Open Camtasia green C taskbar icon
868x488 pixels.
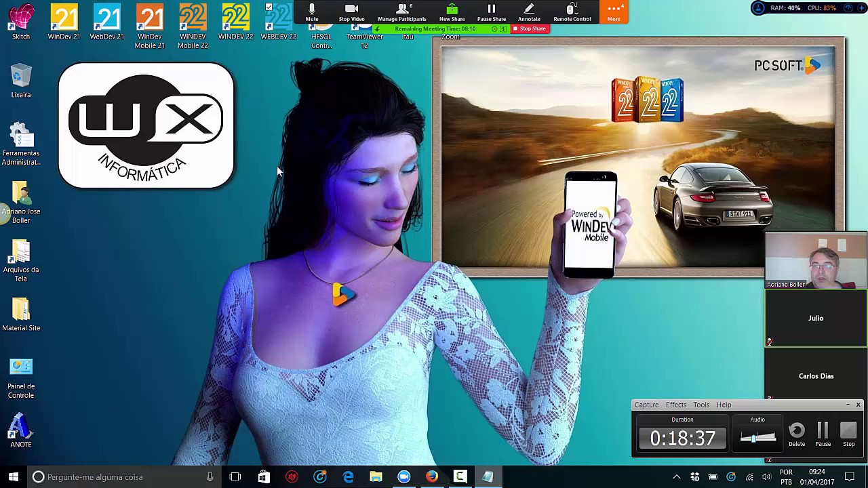pyautogui.click(x=460, y=476)
